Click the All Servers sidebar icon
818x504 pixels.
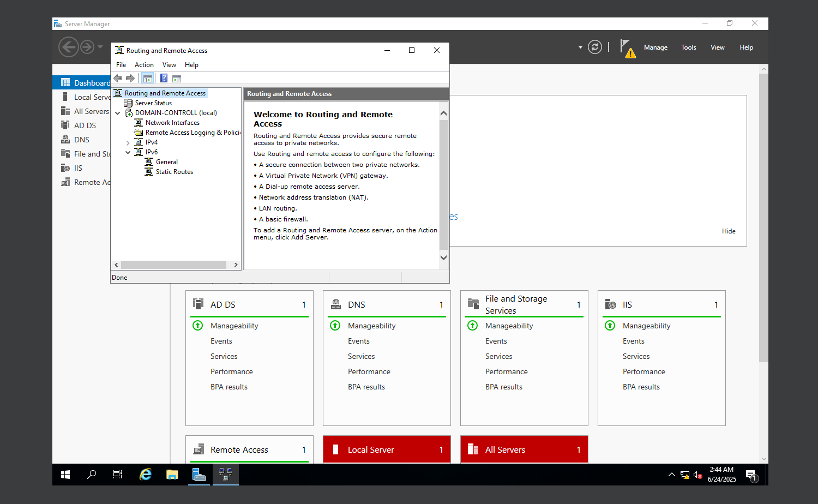65,111
